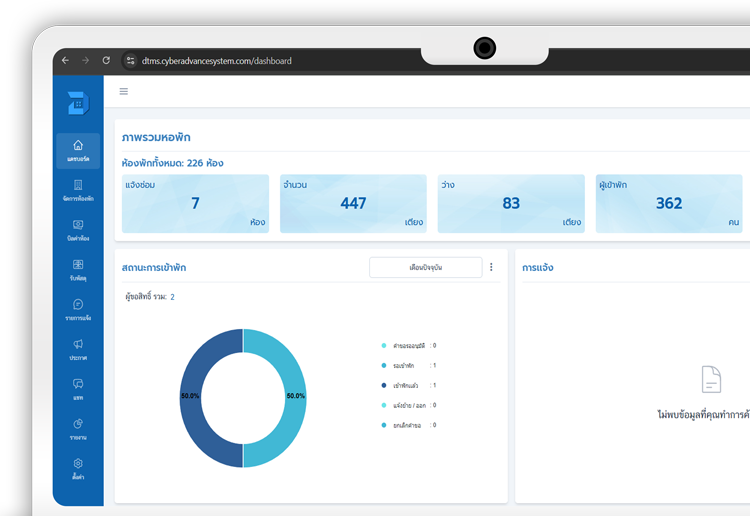The height and width of the screenshot is (516, 750).
Task: Toggle the hamburger menu to collapse sidebar
Action: (124, 91)
